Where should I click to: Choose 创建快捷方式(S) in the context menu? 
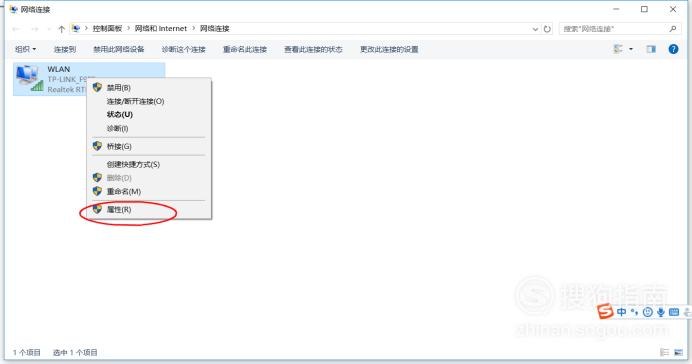coord(149,165)
